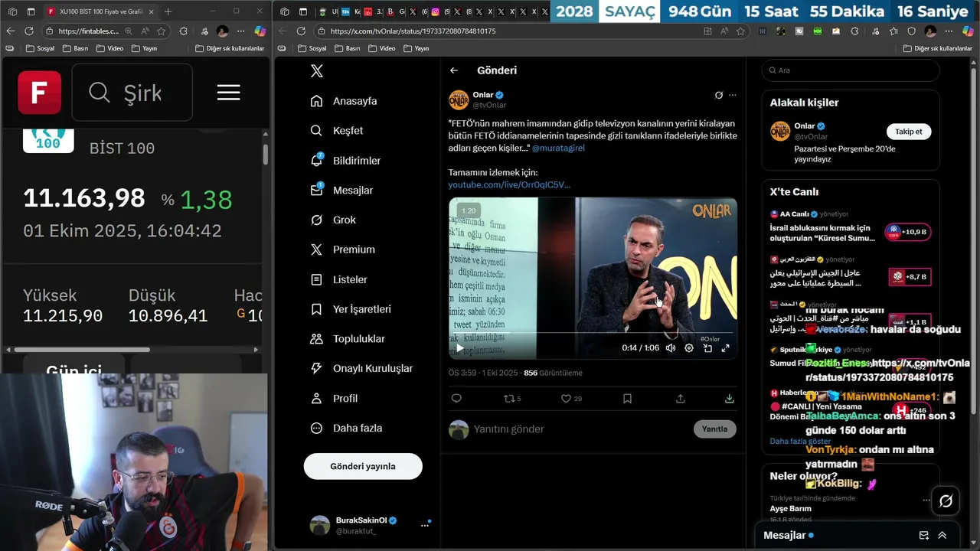Viewport: 980px width, 551px height.
Task: Open the post's three-dot more menu
Action: 733,96
